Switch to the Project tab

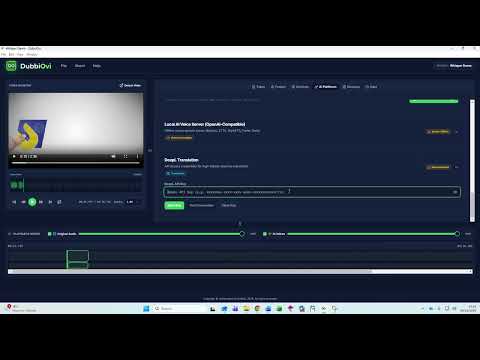[278, 87]
